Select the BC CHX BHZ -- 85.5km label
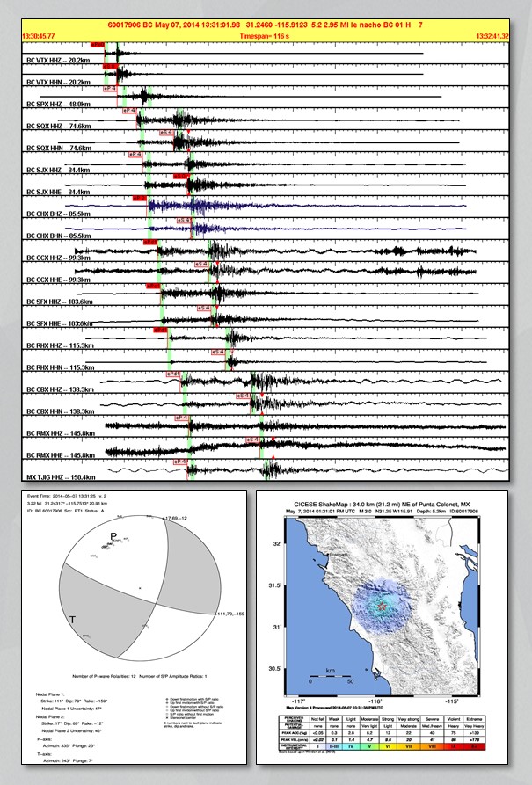The height and width of the screenshot is (785, 532). pos(59,214)
